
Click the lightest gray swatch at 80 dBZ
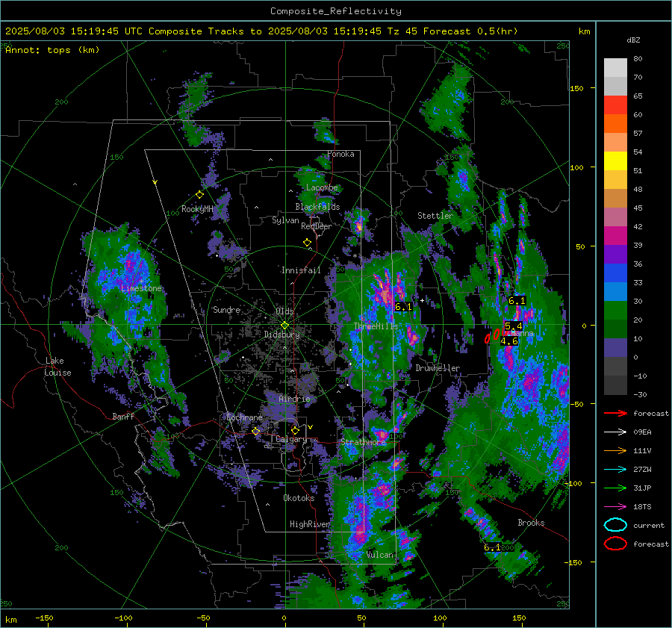tap(615, 68)
